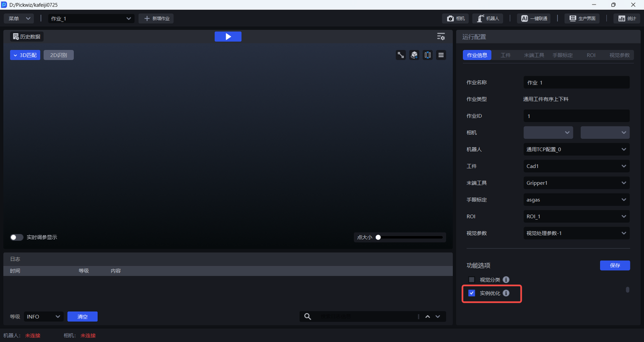Open the 机器人 robot configuration
The height and width of the screenshot is (342, 644).
coord(488,19)
